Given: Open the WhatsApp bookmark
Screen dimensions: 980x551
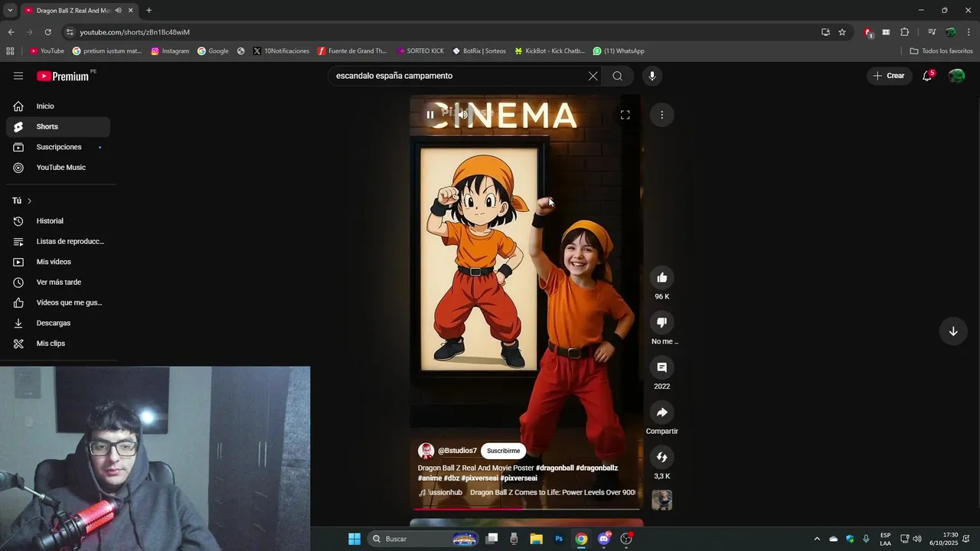Looking at the screenshot, I should [x=619, y=51].
